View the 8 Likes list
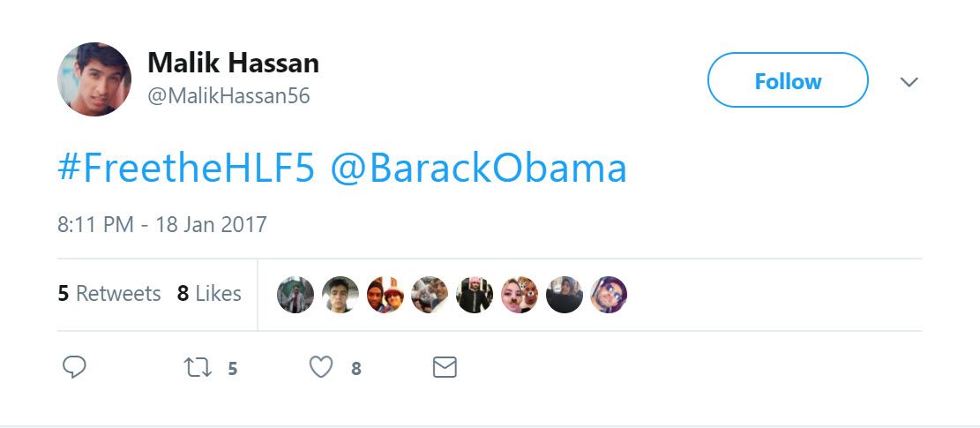Viewport: 980px width, 428px height. (x=209, y=294)
